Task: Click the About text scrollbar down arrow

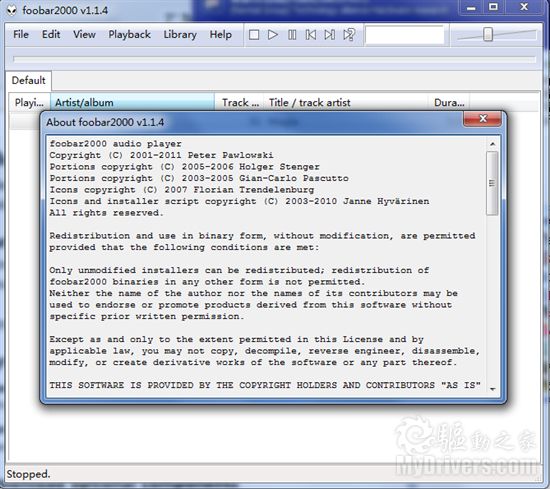Action: coord(492,389)
